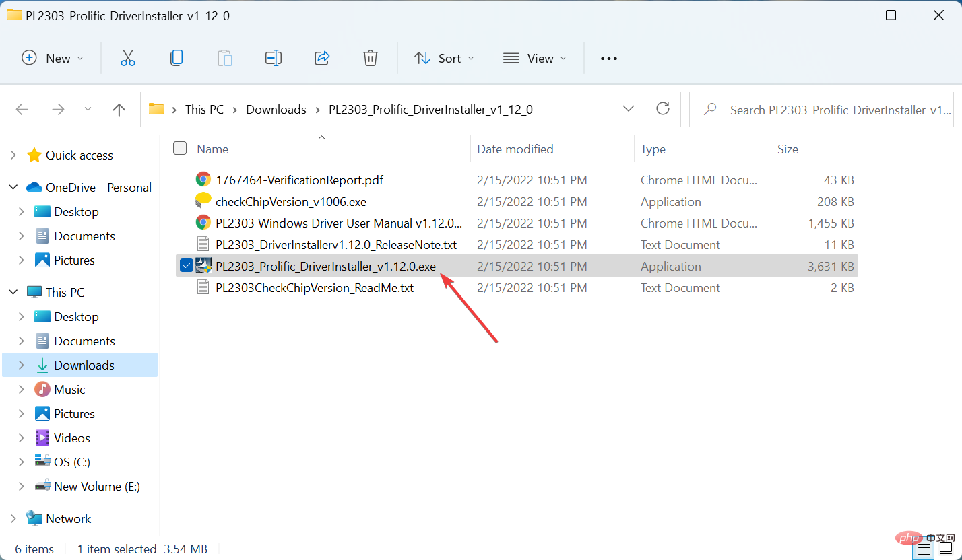
Task: Open the View dropdown
Action: (534, 58)
